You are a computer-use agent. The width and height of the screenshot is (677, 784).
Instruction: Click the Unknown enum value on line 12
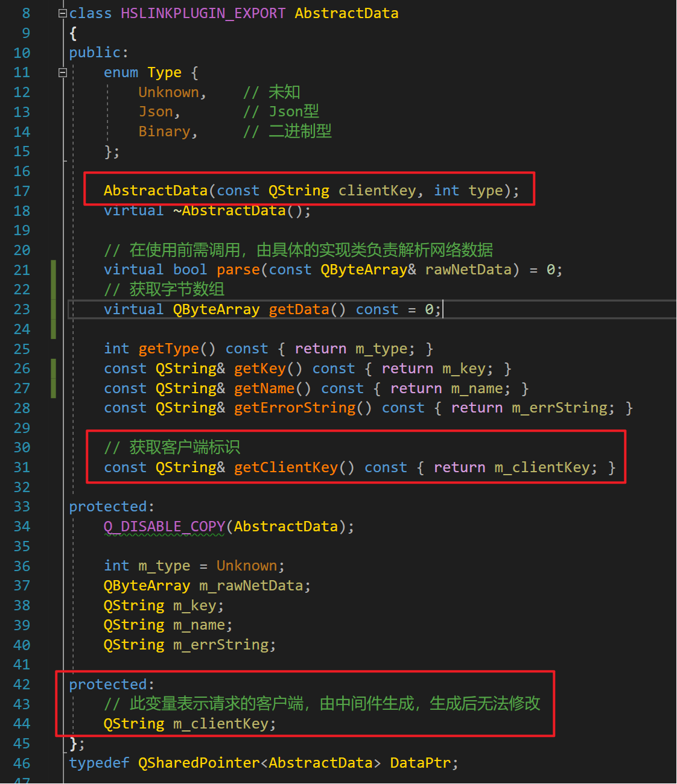tap(168, 92)
